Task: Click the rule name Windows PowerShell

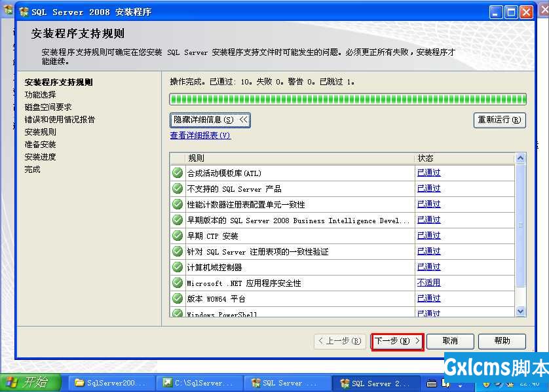Action: click(x=222, y=314)
